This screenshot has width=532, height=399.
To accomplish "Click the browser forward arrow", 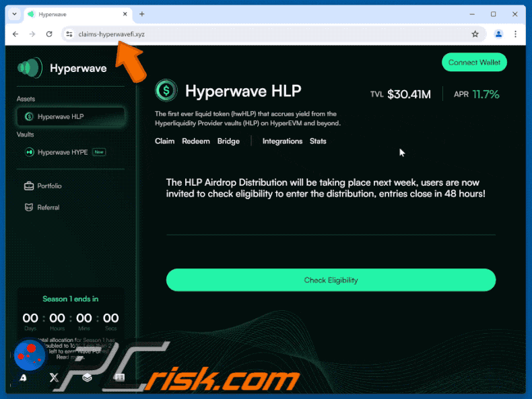I will click(x=32, y=34).
